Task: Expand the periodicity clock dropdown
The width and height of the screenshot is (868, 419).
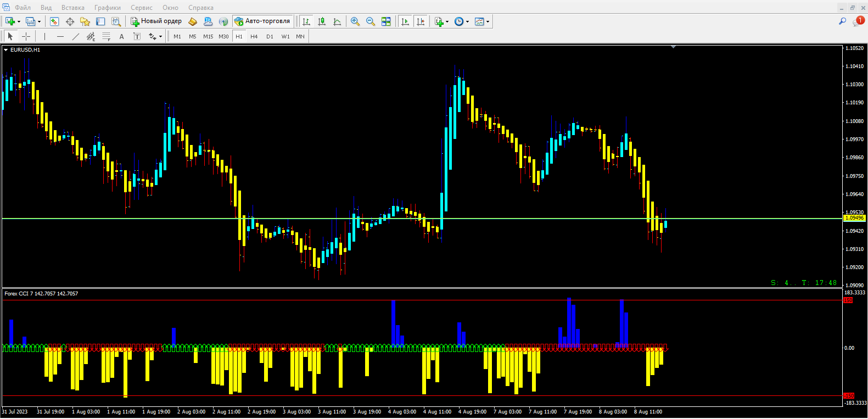Action: tap(467, 22)
